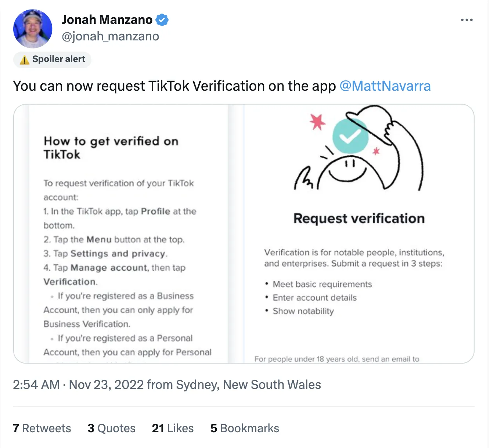Click the yellow warning triangle icon

click(x=24, y=59)
